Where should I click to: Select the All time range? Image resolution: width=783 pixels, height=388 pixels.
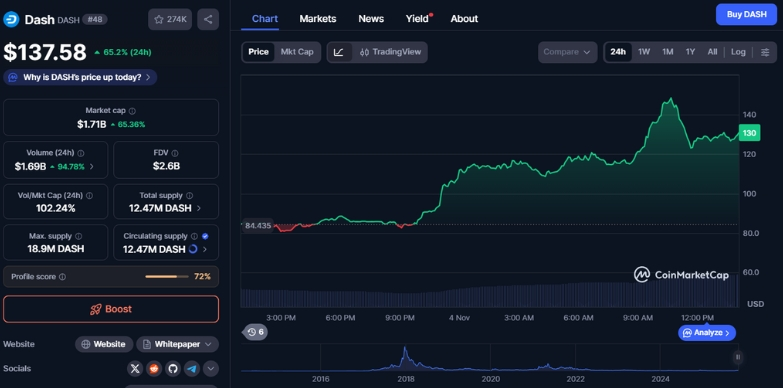tap(712, 52)
